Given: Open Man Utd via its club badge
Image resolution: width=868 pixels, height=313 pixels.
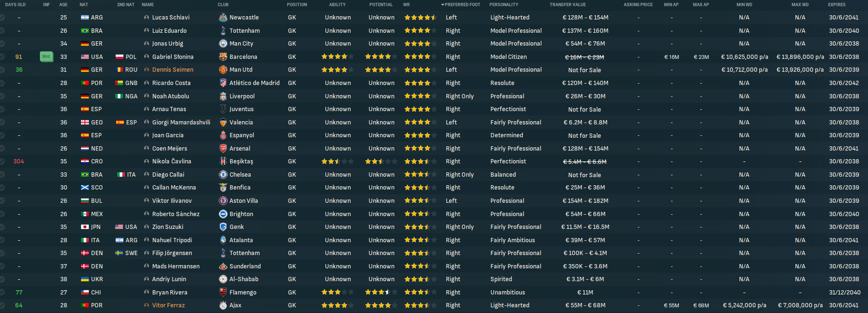Looking at the screenshot, I should 223,70.
